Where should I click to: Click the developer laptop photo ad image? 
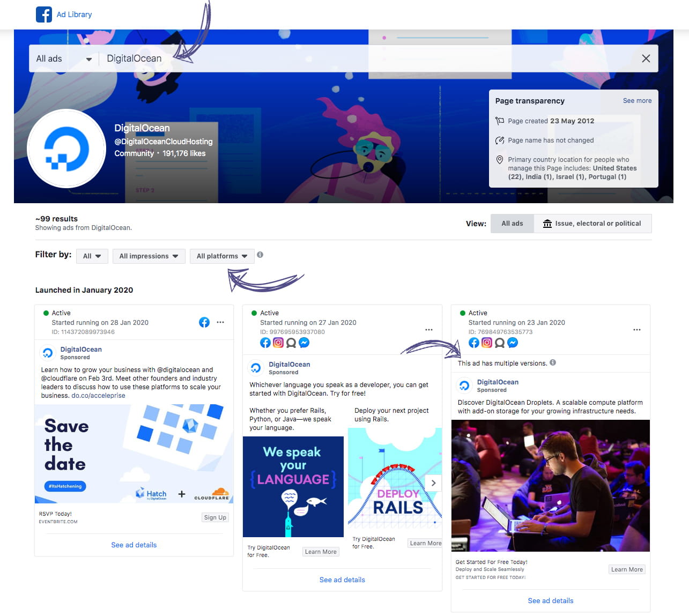click(551, 486)
